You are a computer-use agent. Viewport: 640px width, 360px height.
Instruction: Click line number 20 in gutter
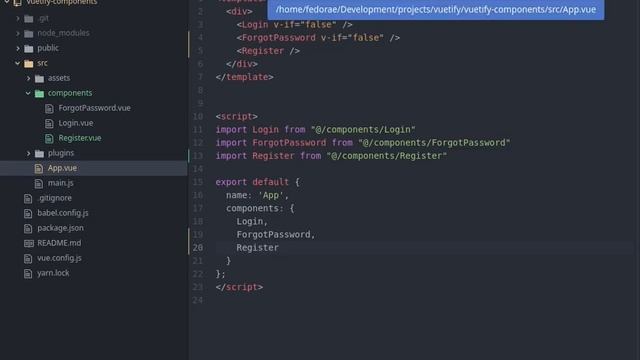[198, 248]
